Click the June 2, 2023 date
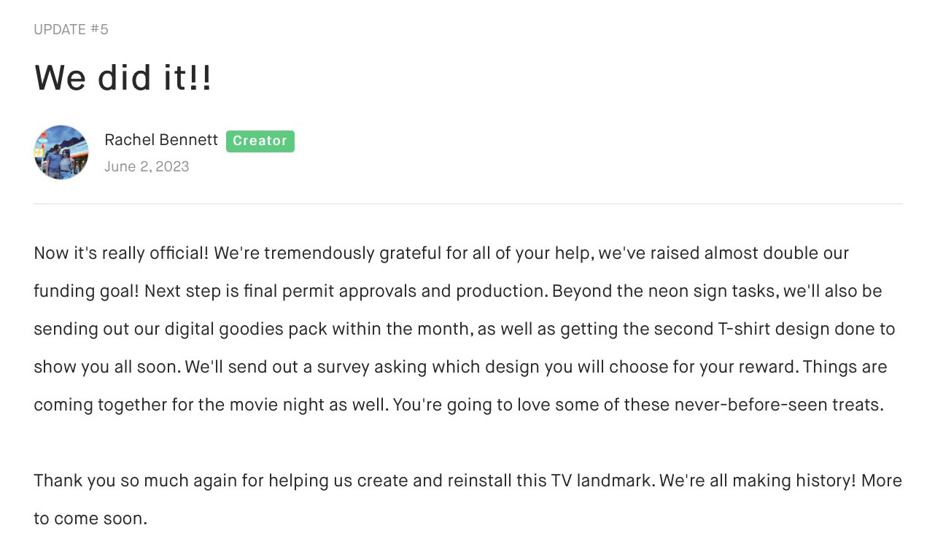Screen dimensions: 935x560 (147, 167)
